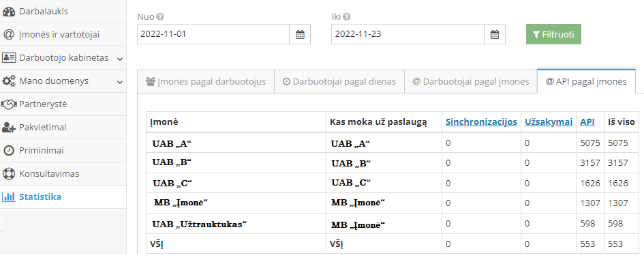
Task: Open Darbalaukis menu item
Action: 63,12
